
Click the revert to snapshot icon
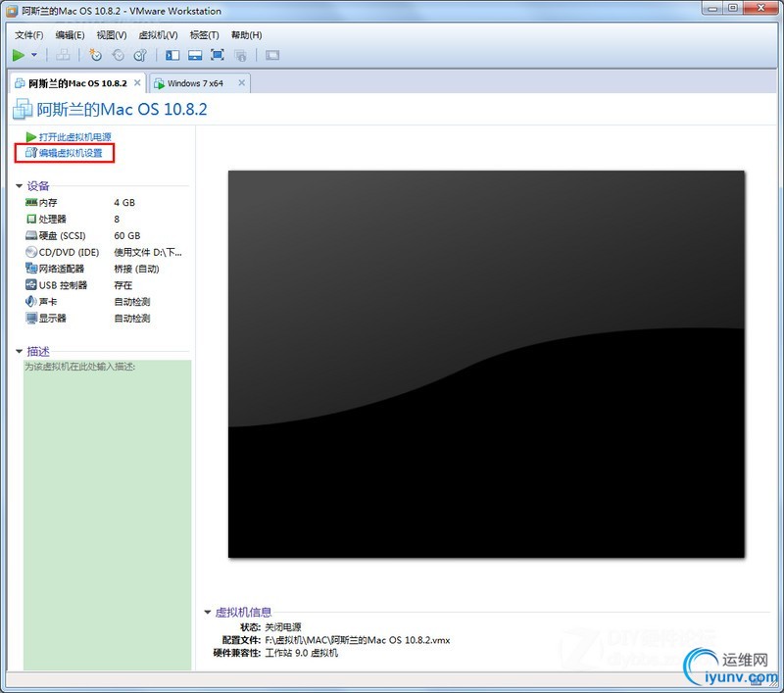pyautogui.click(x=118, y=55)
